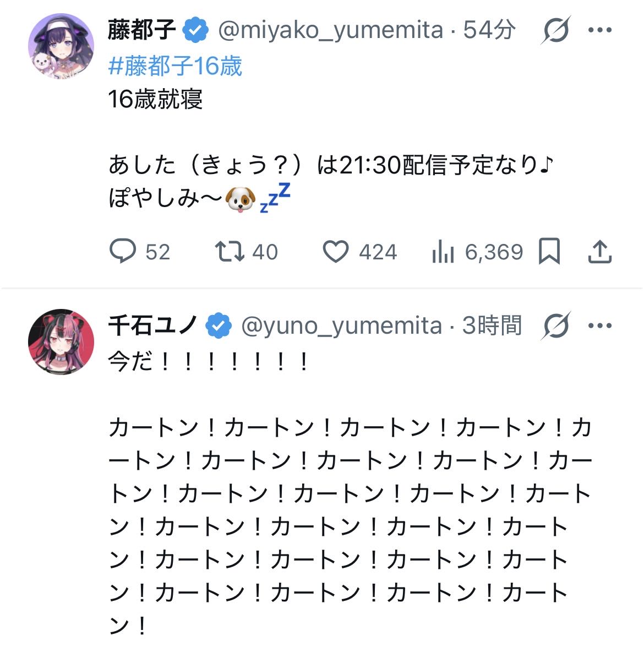Viewport: 644px width, 657px height.
Task: Open 藤都子's profile avatar
Action: click(61, 46)
